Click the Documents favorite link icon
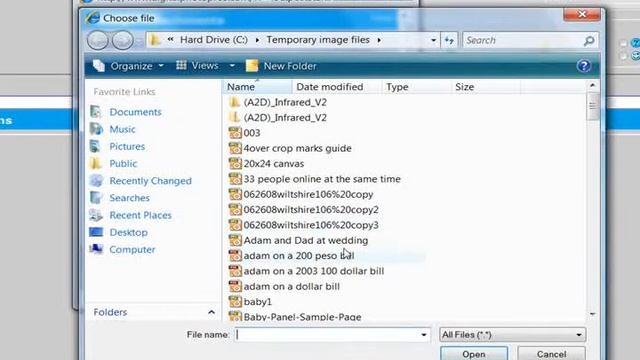 pyautogui.click(x=96, y=111)
